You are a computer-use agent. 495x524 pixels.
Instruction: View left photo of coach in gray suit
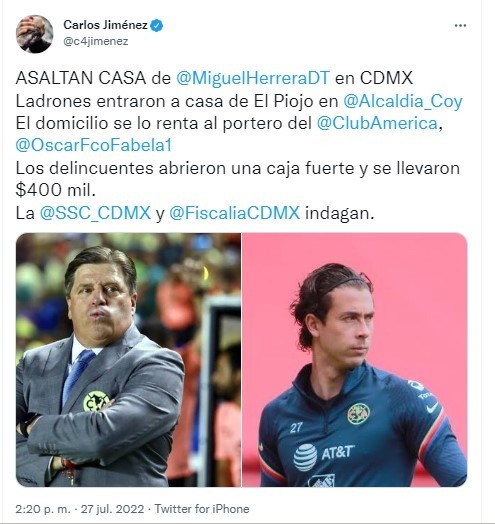click(128, 360)
